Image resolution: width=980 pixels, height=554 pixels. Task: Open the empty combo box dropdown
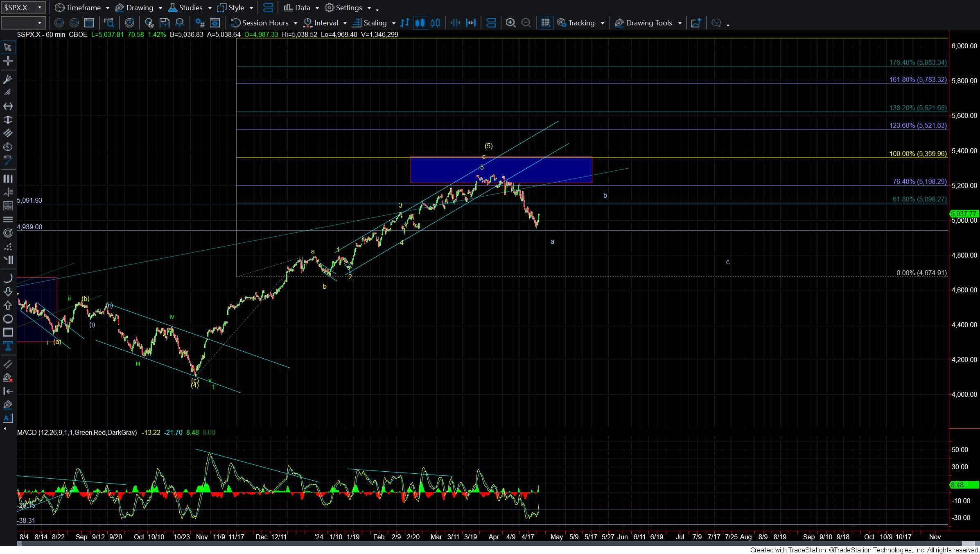[40, 23]
